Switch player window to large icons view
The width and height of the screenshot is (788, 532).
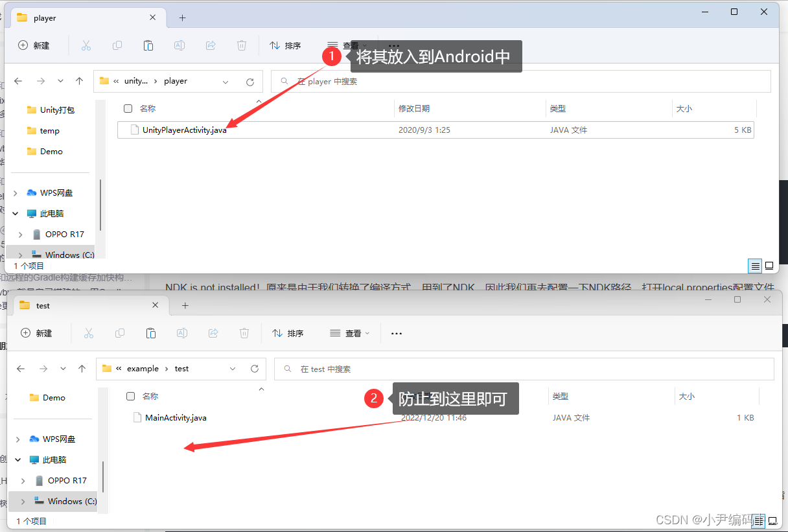(x=769, y=266)
